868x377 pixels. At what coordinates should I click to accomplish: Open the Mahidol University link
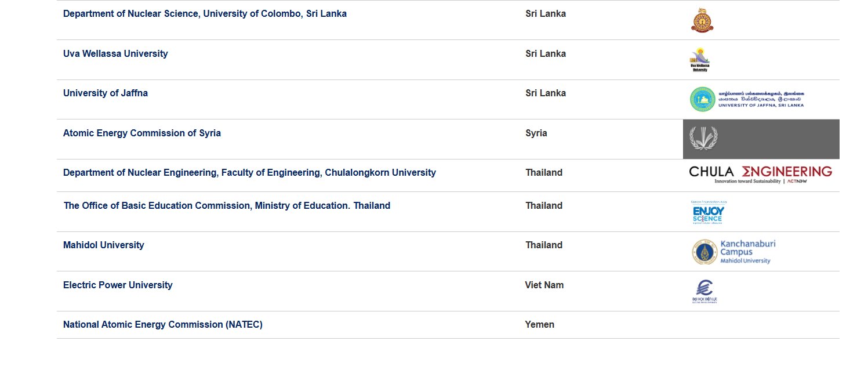point(104,245)
